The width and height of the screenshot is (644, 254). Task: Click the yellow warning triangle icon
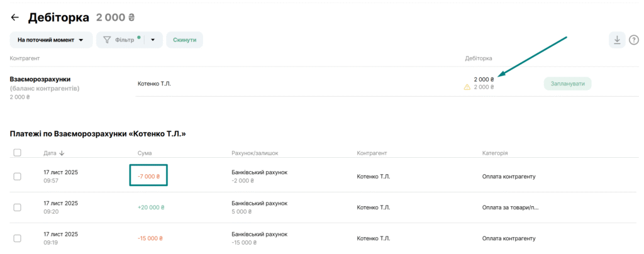(467, 87)
